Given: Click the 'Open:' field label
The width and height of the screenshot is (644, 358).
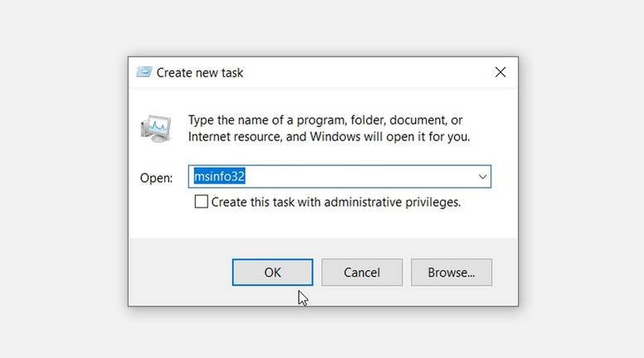Looking at the screenshot, I should 156,178.
